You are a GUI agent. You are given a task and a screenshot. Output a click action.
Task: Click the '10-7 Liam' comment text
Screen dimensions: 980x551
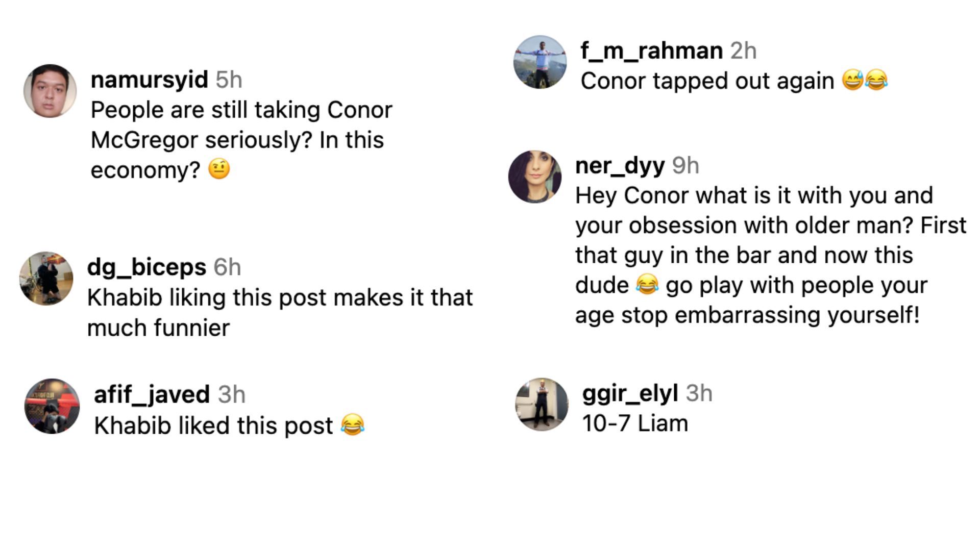point(635,423)
